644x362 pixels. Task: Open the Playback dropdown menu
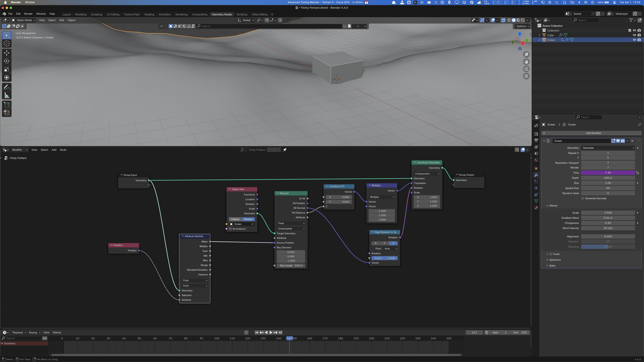[x=19, y=333]
